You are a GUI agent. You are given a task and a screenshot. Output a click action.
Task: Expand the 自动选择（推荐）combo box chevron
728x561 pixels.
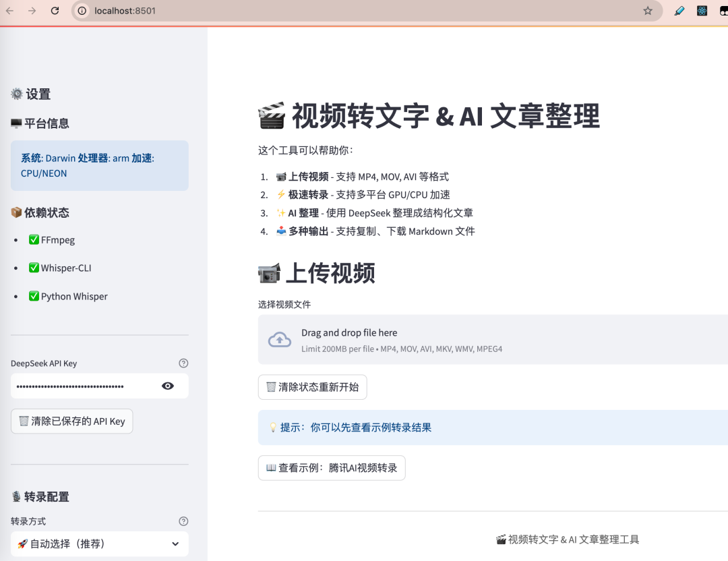(x=175, y=543)
